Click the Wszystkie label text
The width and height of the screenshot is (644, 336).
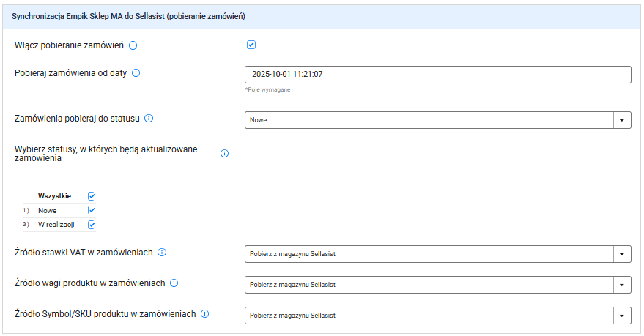[54, 196]
